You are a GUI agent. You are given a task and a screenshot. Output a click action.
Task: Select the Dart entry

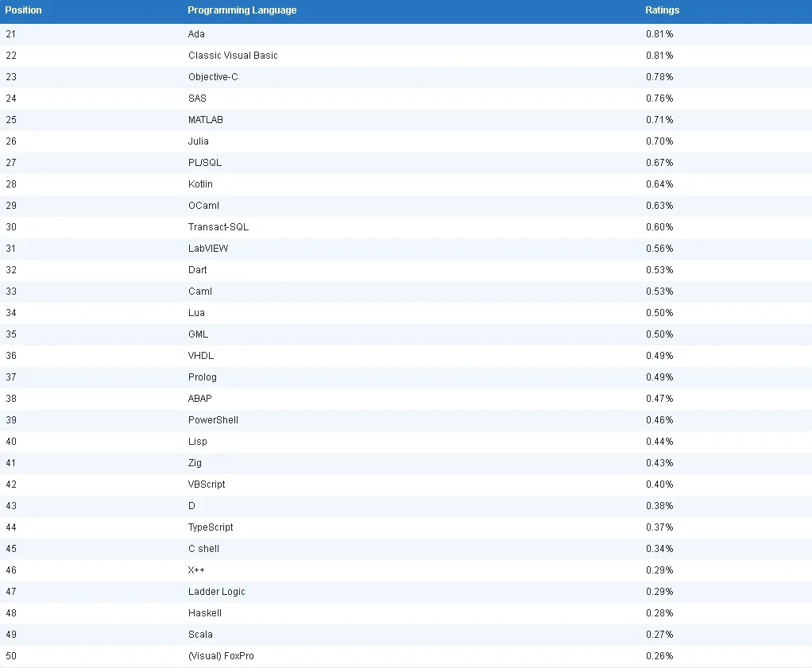(x=197, y=270)
